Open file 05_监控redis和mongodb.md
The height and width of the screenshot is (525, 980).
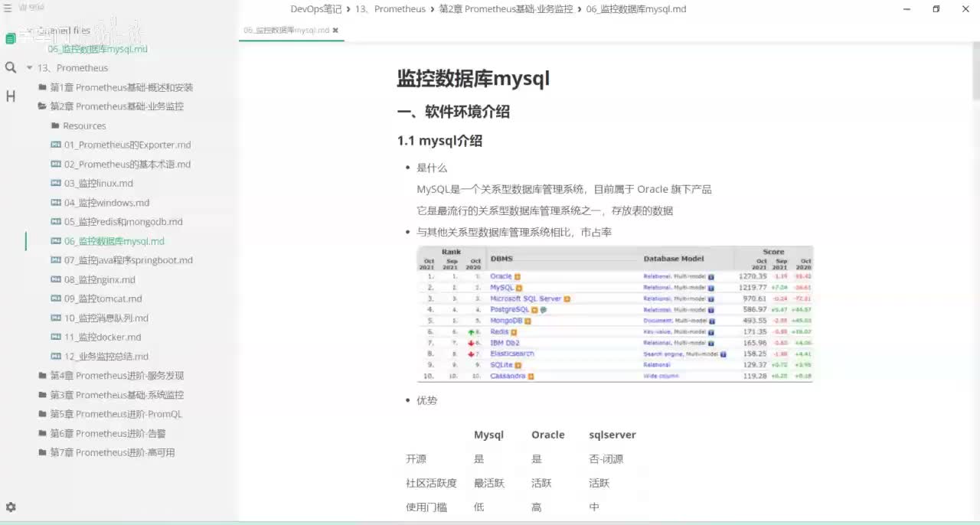[x=123, y=222]
